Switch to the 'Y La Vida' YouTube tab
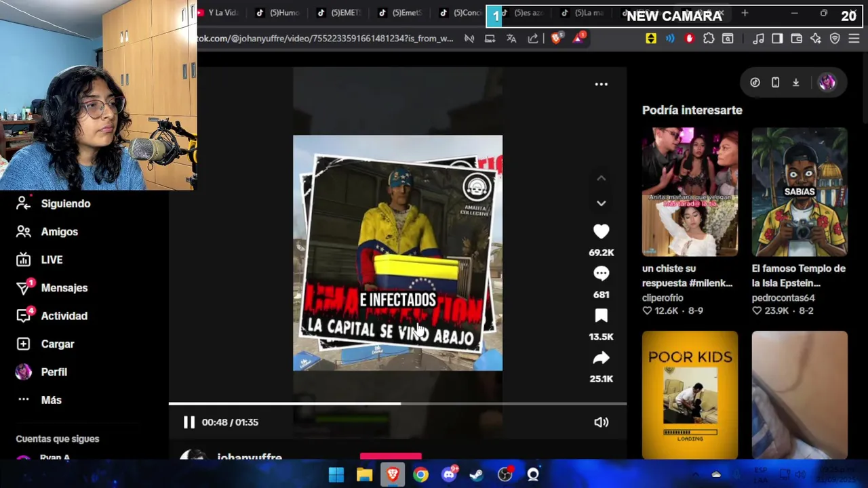Image resolution: width=868 pixels, height=488 pixels. click(218, 13)
